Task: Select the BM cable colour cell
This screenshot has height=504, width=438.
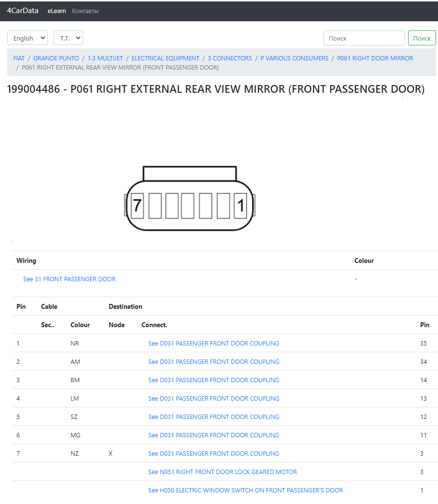Action: (75, 380)
